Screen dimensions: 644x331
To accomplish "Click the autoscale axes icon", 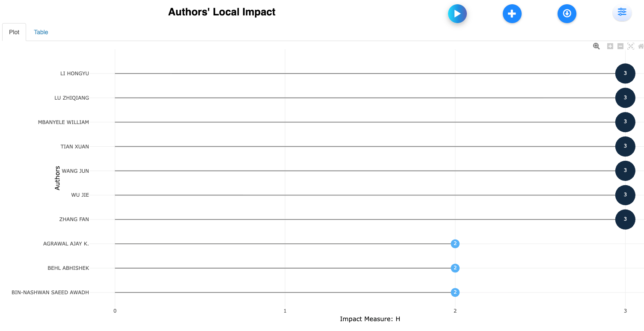I will tap(630, 46).
